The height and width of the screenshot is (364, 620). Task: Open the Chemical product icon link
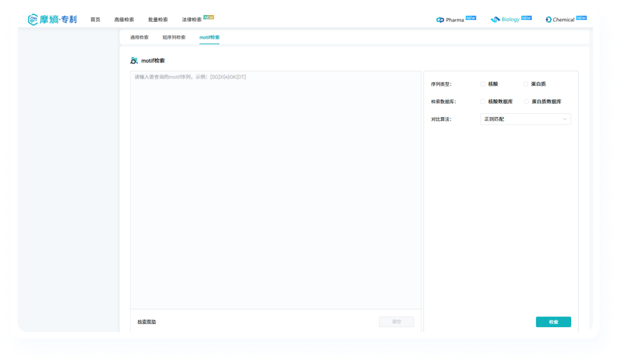tap(548, 19)
